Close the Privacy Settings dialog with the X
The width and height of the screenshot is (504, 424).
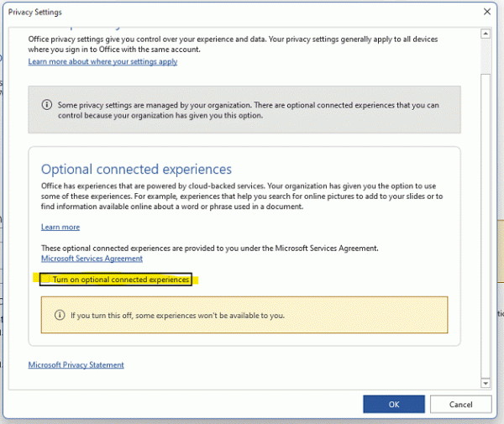[487, 13]
